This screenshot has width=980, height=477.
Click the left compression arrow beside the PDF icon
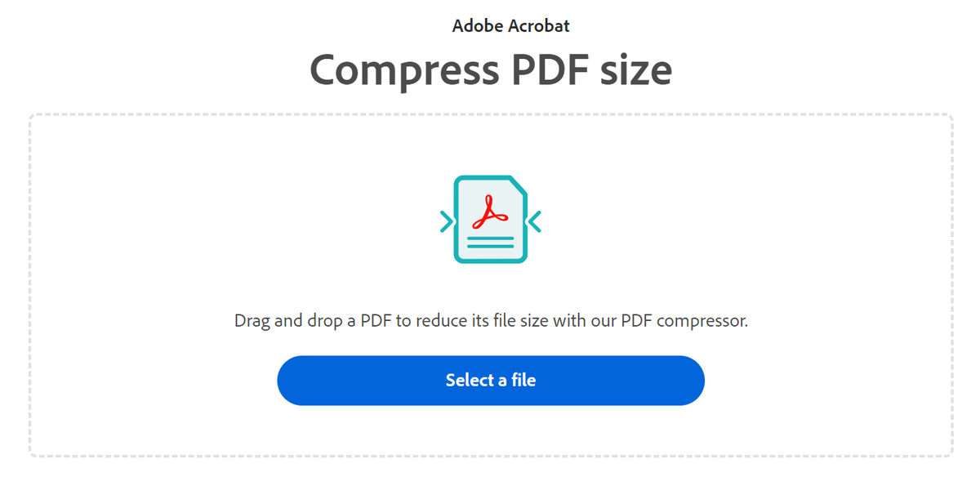coord(446,219)
